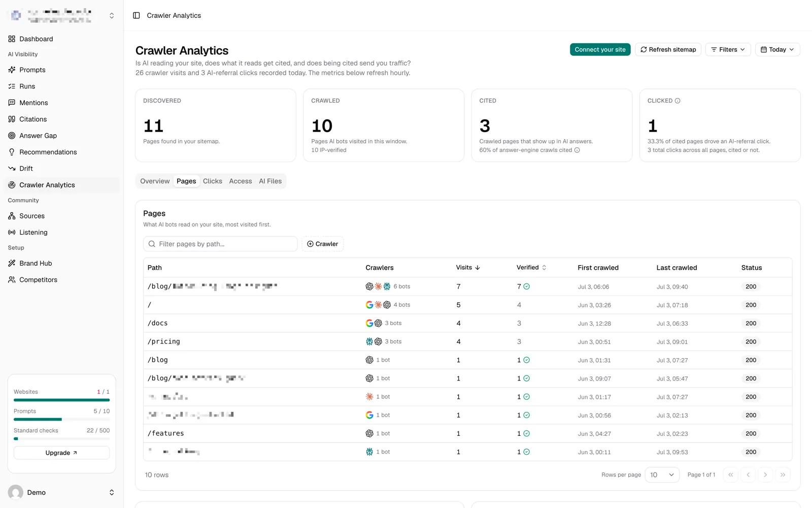The height and width of the screenshot is (508, 812).
Task: Click the info icon after 'crawls cited'
Action: click(577, 150)
